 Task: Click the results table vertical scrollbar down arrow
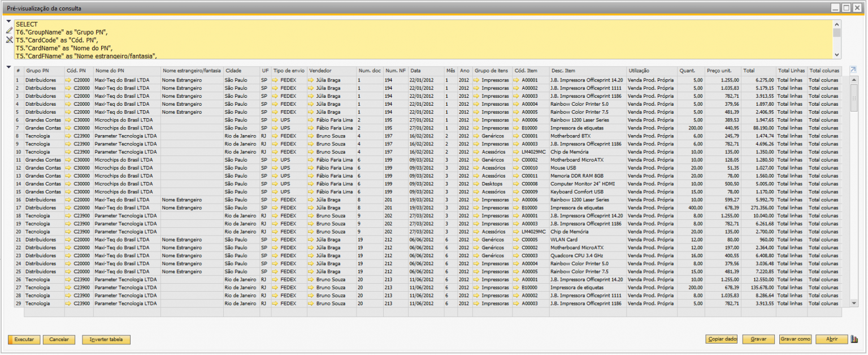(x=854, y=304)
